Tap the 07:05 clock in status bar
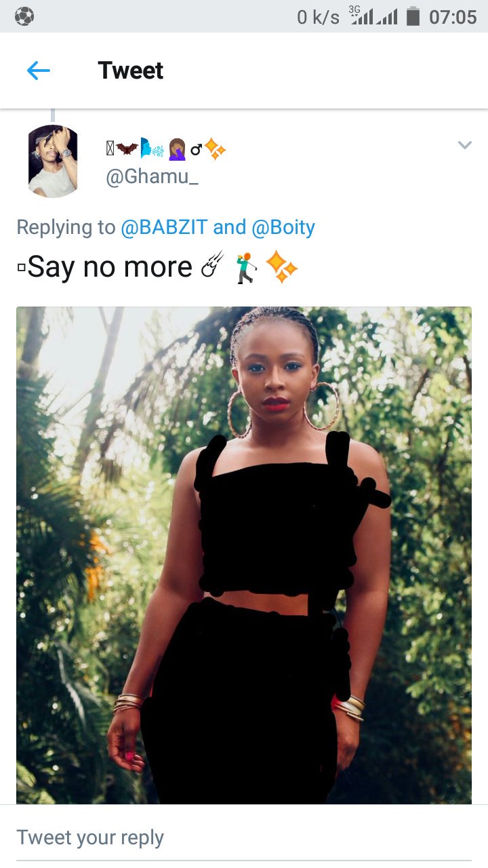The height and width of the screenshot is (868, 488). [x=453, y=17]
